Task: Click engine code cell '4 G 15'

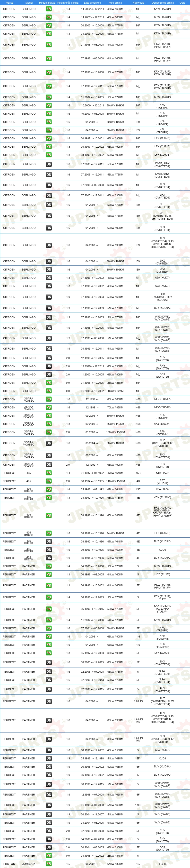Action: pos(162,864)
